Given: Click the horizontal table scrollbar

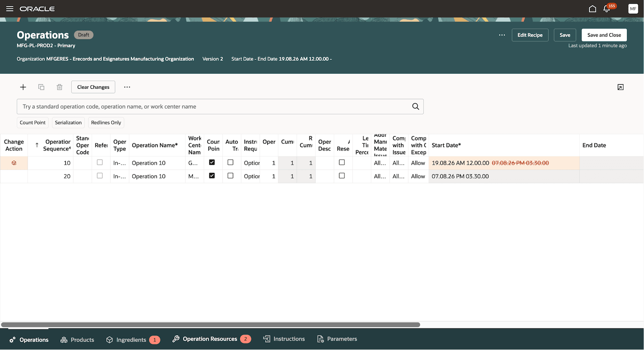Looking at the screenshot, I should coord(210,325).
